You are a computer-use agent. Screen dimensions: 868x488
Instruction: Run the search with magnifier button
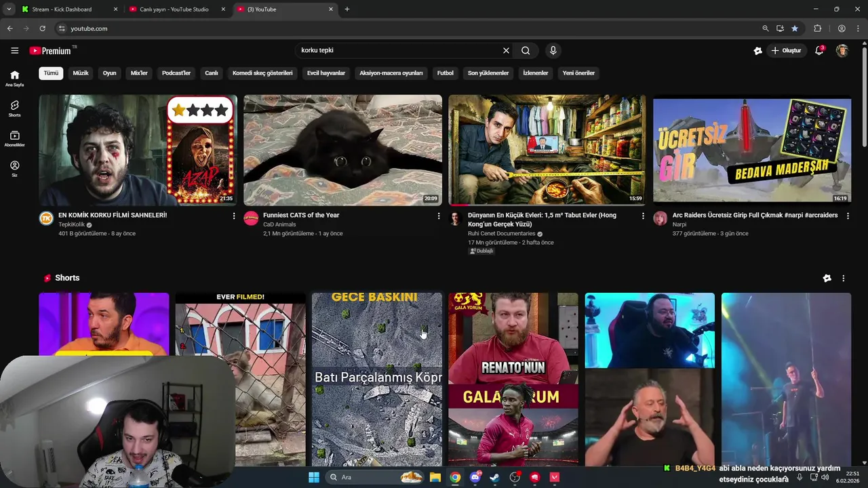[526, 50]
